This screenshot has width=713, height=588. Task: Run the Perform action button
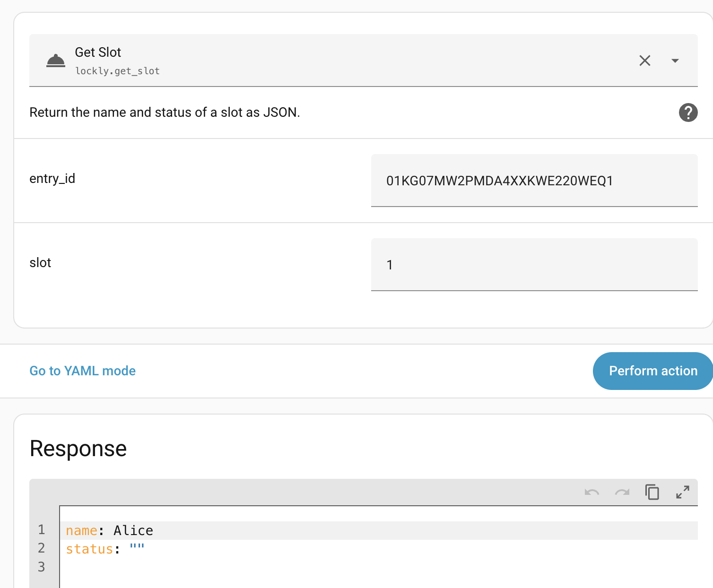pyautogui.click(x=653, y=371)
